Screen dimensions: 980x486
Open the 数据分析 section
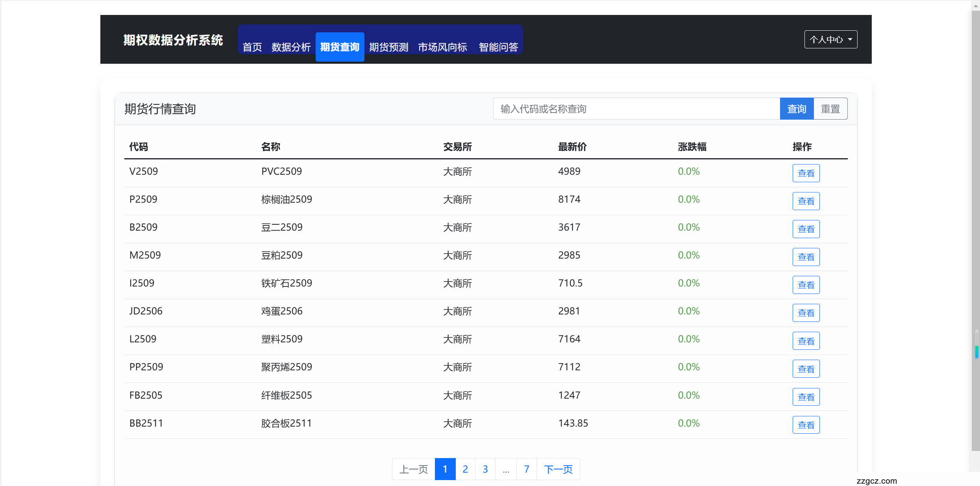291,47
